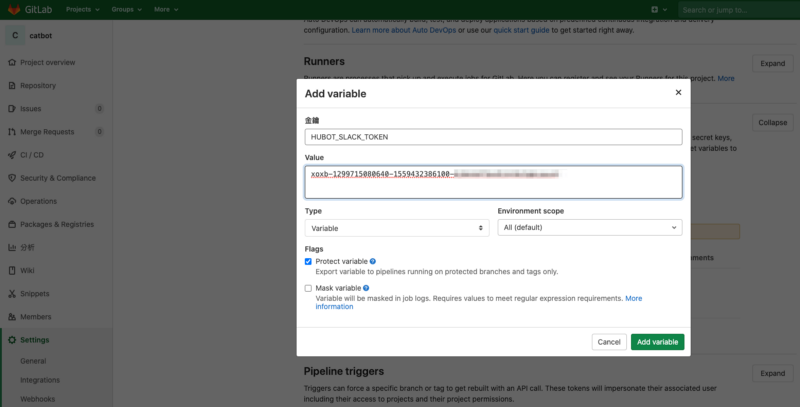Expand the Runners section
The height and width of the screenshot is (407, 800).
click(x=772, y=64)
